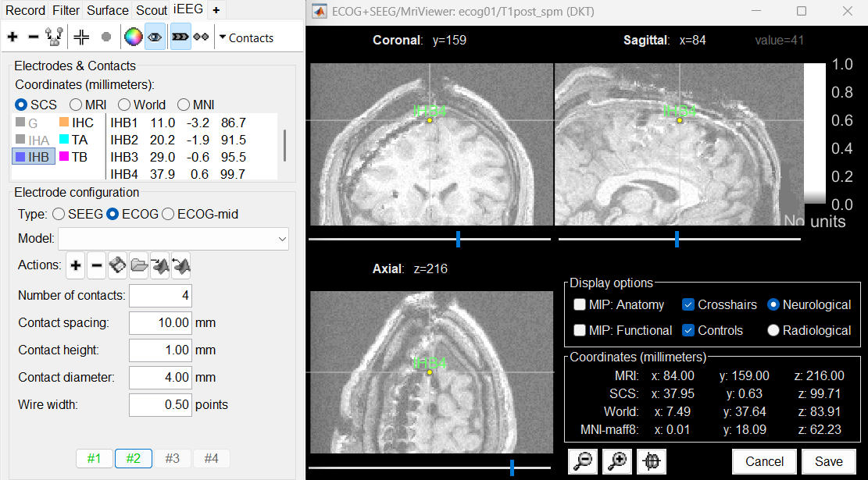Viewport: 868px width, 480px height.
Task: Choose SEEG as electrode type
Action: (x=59, y=214)
